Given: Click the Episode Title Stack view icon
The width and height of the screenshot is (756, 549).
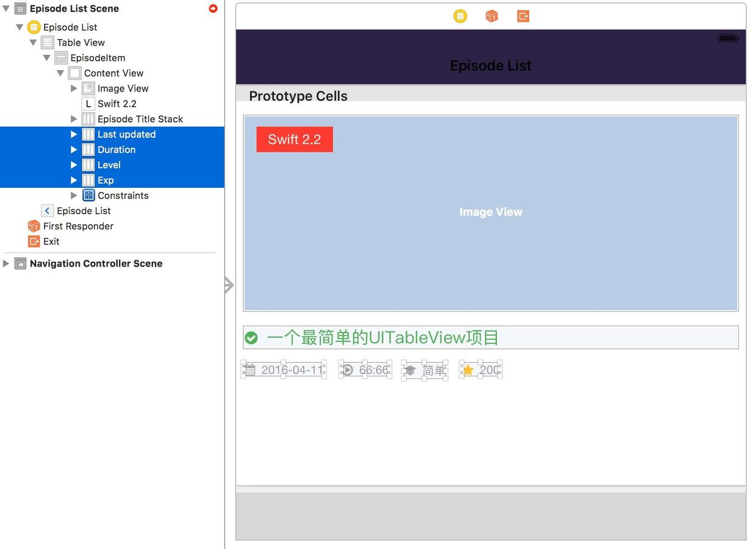Looking at the screenshot, I should point(88,118).
